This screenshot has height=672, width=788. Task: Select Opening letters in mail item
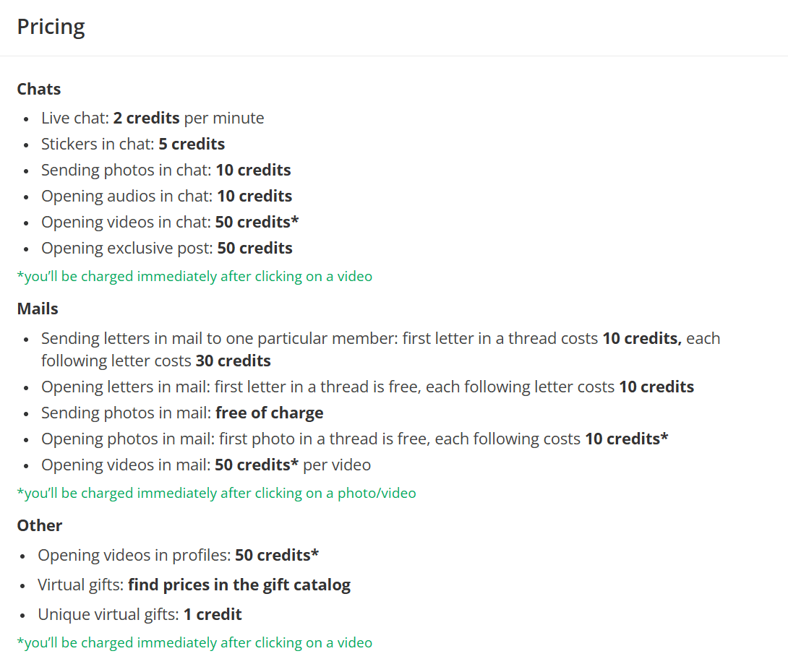(367, 387)
